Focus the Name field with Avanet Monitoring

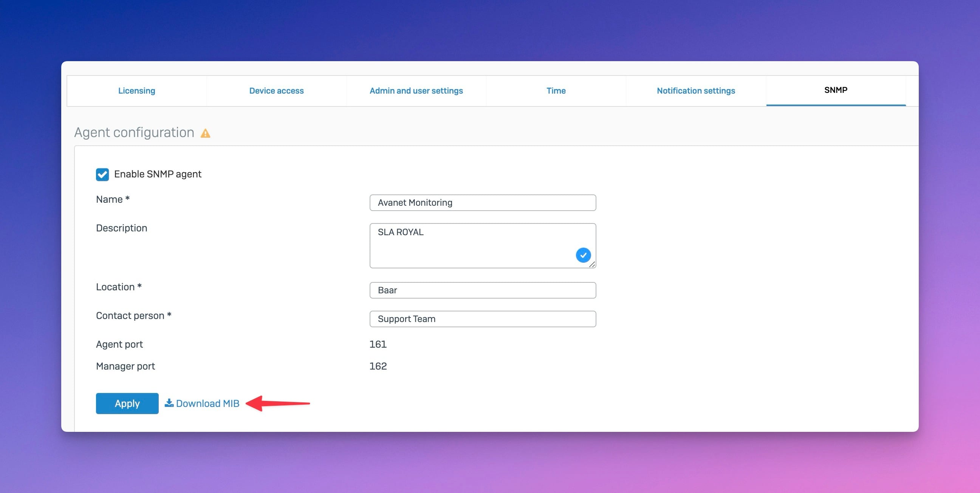click(482, 203)
